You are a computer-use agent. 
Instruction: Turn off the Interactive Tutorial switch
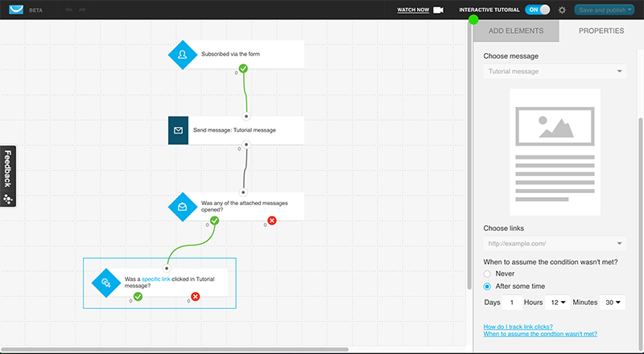tap(537, 10)
